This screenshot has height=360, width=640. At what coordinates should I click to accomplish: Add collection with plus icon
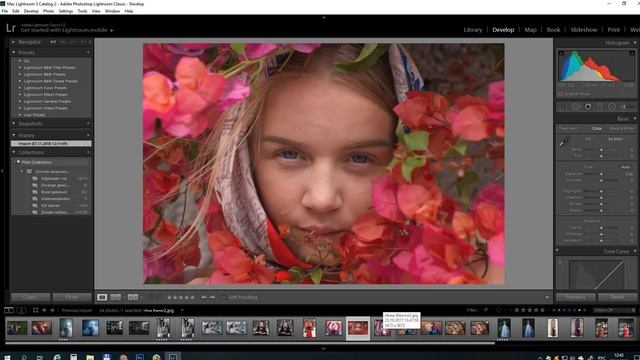(x=88, y=152)
